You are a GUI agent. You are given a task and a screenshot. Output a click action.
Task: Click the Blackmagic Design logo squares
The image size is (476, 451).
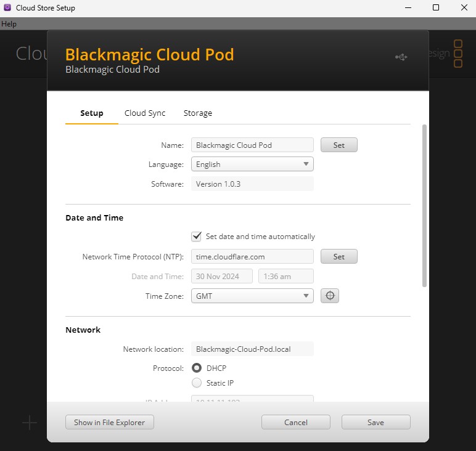click(x=458, y=54)
